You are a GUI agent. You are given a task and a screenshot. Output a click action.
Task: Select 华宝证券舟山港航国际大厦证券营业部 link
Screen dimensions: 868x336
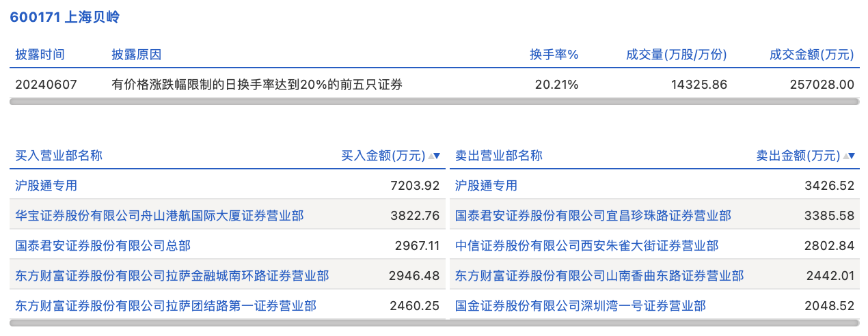tap(160, 216)
